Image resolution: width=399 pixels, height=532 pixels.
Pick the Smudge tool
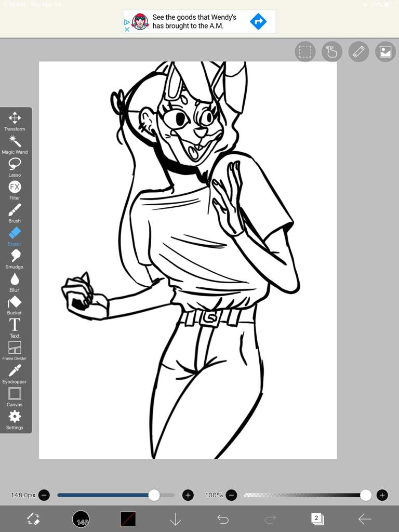[x=15, y=258]
